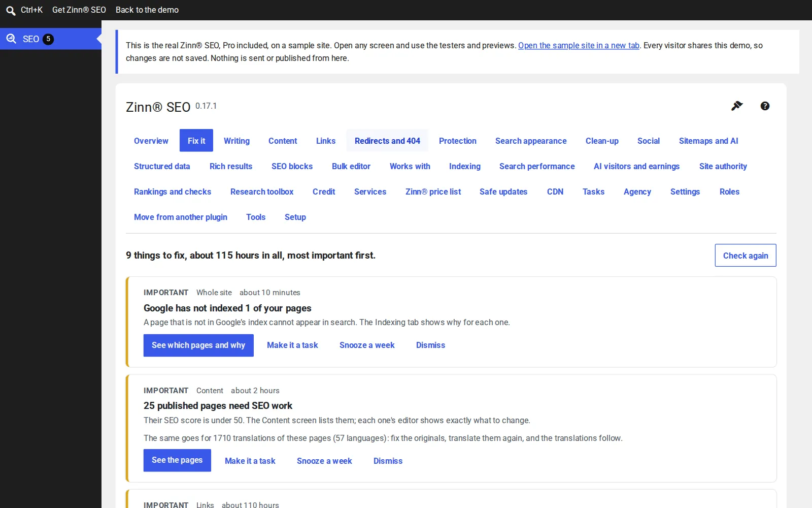Click the See the pages button
812x508 pixels.
177,460
